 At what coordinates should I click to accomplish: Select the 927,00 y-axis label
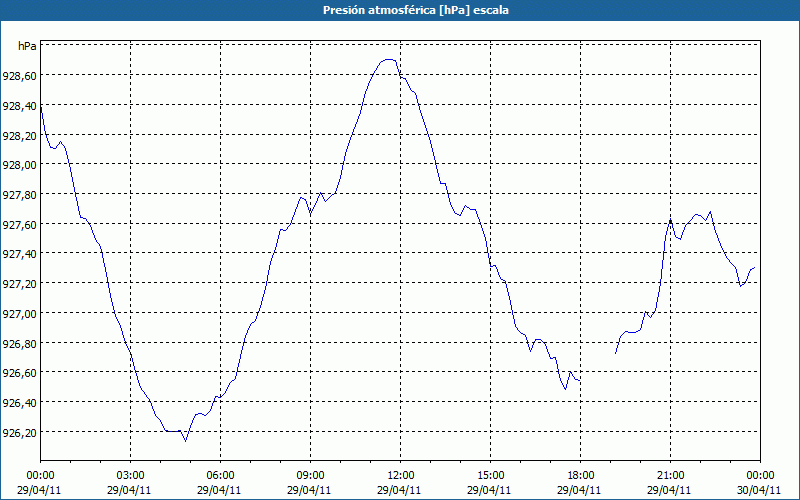point(19,313)
